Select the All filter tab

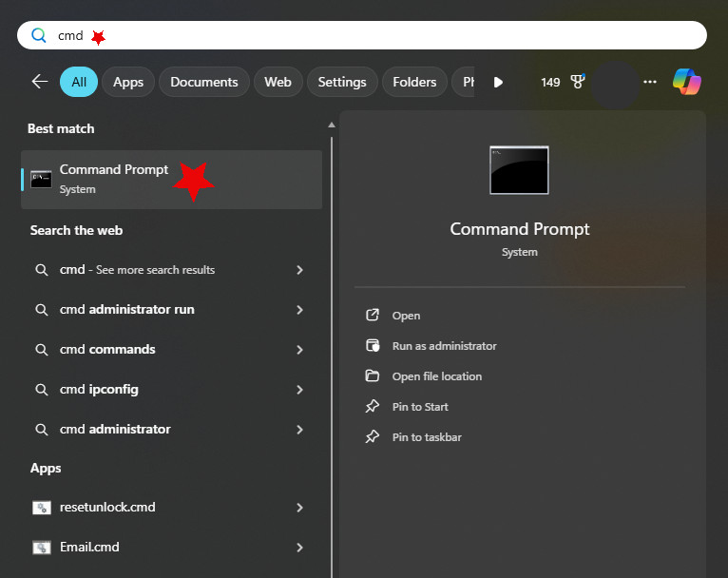point(79,82)
